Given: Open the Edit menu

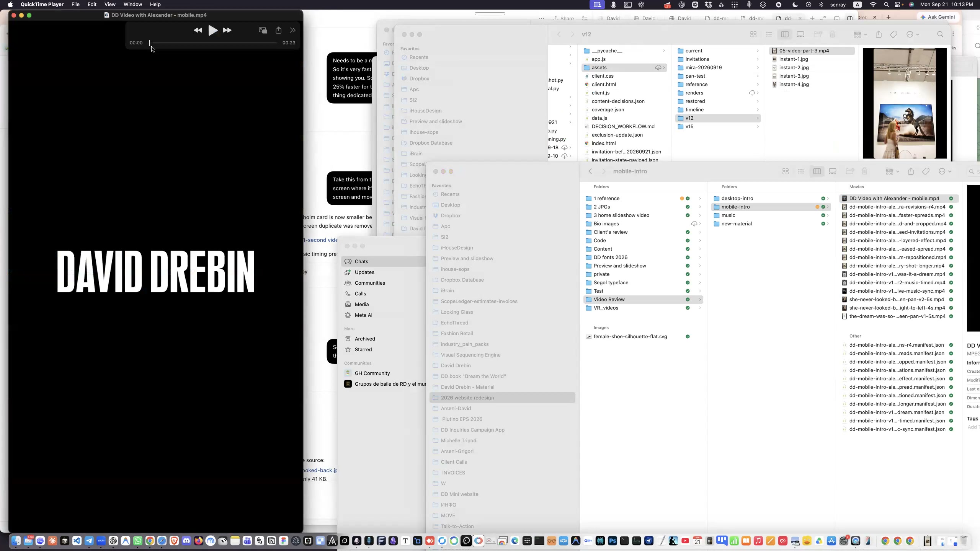Looking at the screenshot, I should pyautogui.click(x=92, y=5).
